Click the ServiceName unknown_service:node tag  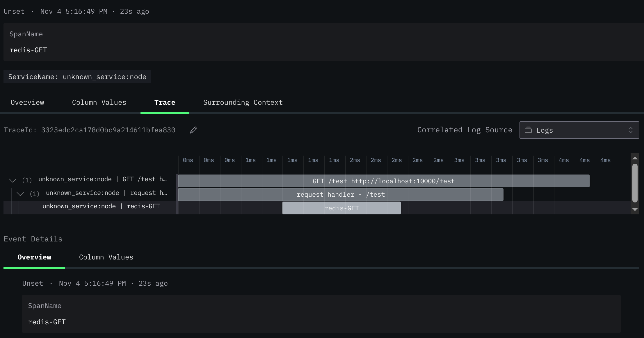77,77
